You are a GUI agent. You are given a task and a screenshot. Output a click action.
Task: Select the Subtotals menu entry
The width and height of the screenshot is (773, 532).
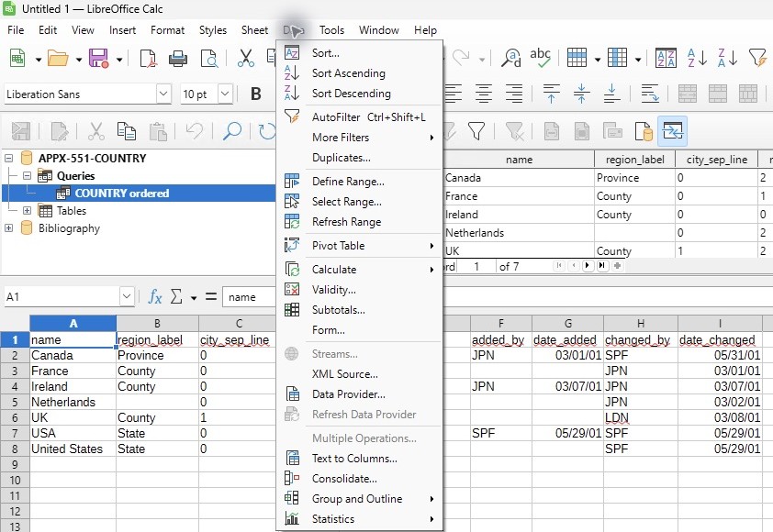tap(359, 310)
